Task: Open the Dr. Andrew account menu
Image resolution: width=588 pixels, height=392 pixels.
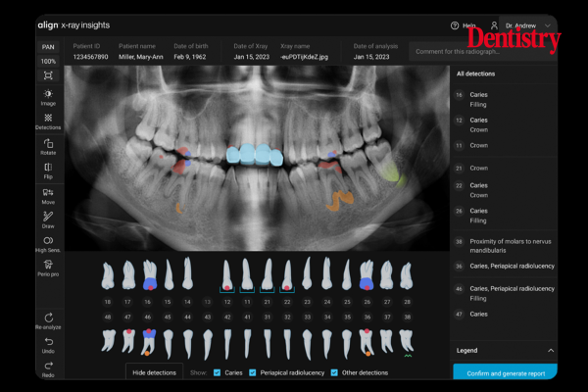Action: 516,25
